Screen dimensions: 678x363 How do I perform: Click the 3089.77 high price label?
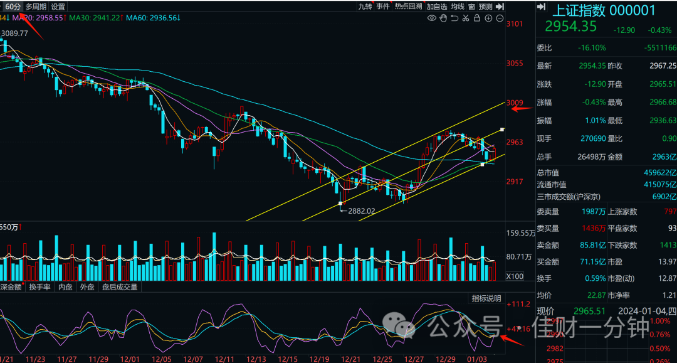15,33
